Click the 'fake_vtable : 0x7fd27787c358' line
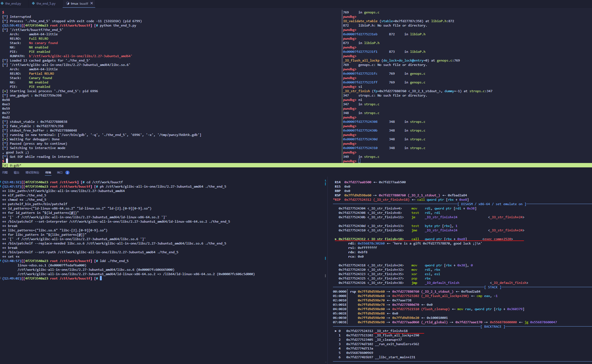The height and width of the screenshot is (364, 592). pyautogui.click(x=33, y=126)
